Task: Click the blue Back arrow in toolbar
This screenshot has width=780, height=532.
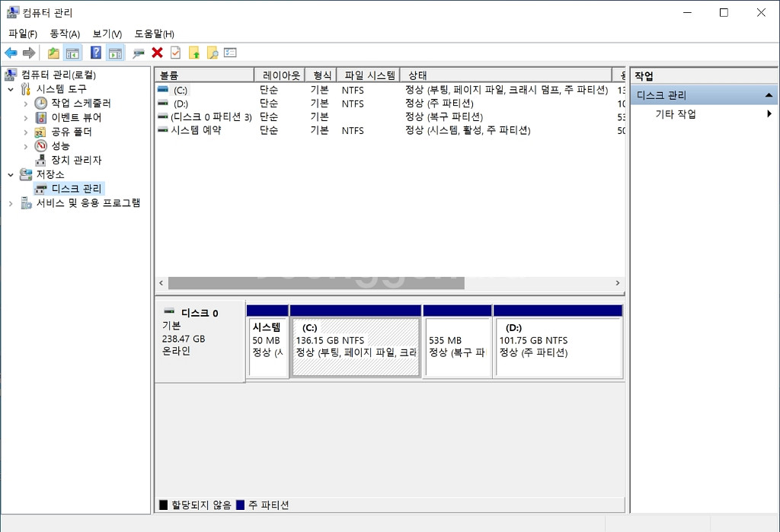Action: pyautogui.click(x=11, y=53)
